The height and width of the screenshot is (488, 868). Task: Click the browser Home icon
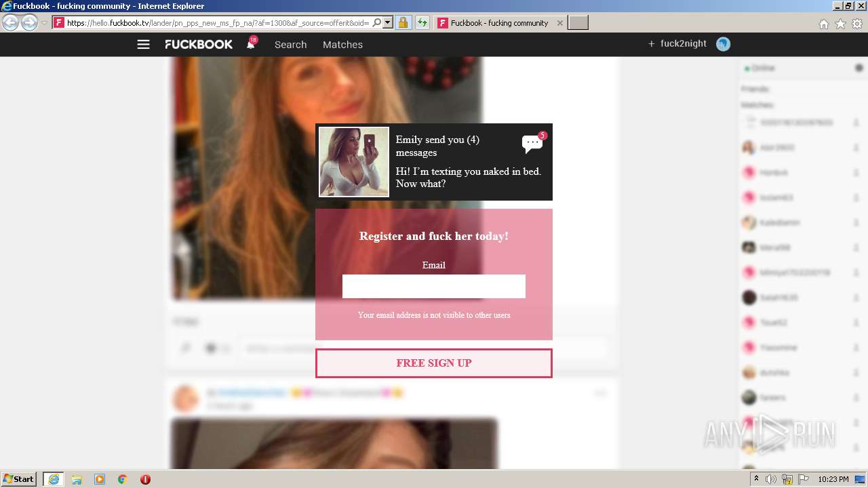coord(823,24)
